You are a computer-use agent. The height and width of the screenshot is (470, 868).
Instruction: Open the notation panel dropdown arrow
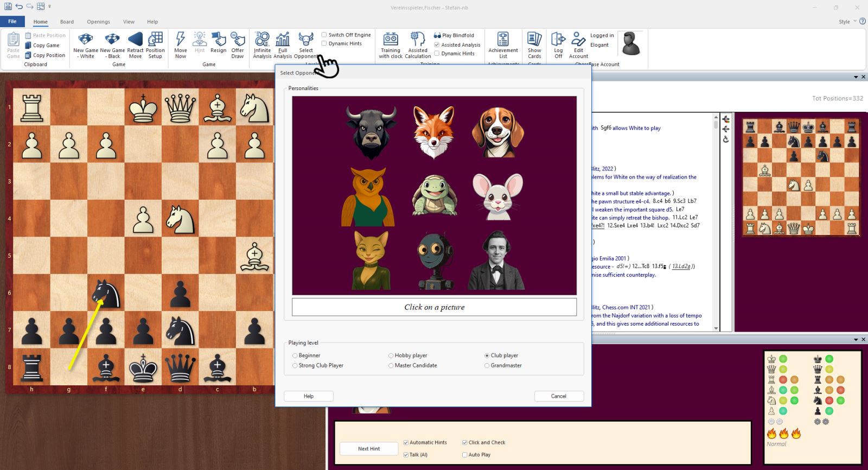pyautogui.click(x=856, y=77)
